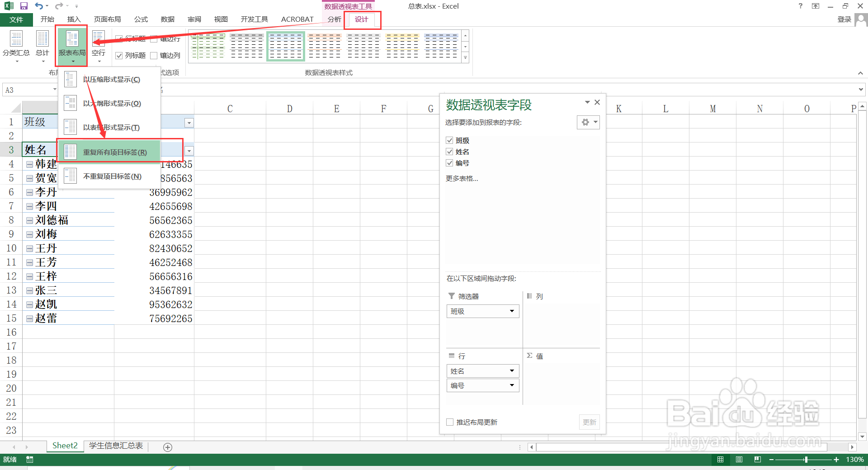The image size is (868, 470).
Task: Open the field pane task options arrow
Action: [587, 102]
